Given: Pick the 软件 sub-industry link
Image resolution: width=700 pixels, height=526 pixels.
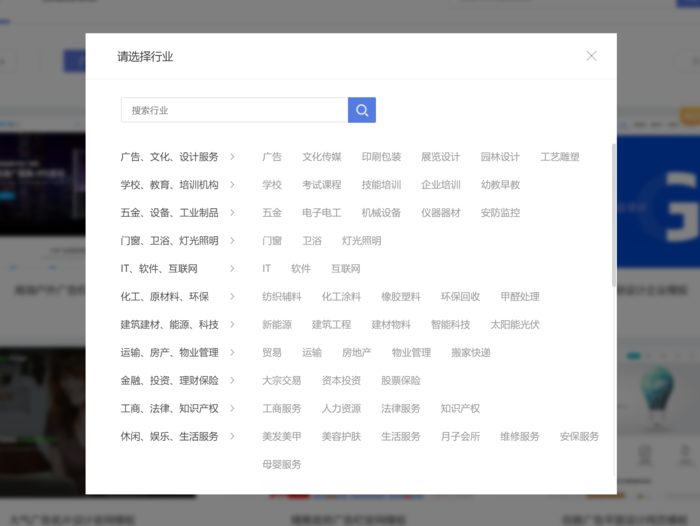Looking at the screenshot, I should [301, 268].
